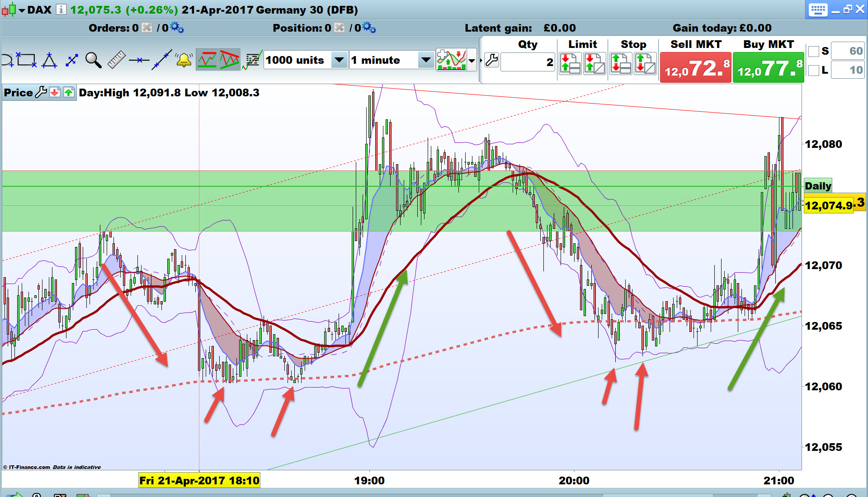Viewport: 868px width, 497px height.
Task: Open the DAX instrument menu arrow
Action: pyautogui.click(x=22, y=10)
